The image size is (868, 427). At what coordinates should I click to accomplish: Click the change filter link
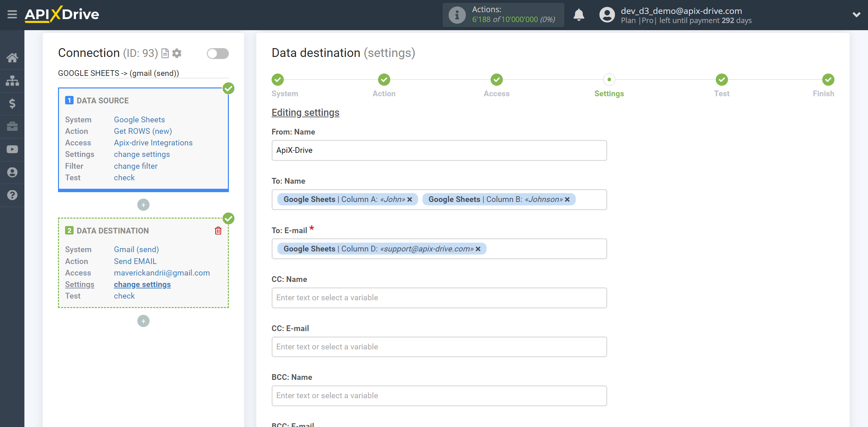click(136, 166)
